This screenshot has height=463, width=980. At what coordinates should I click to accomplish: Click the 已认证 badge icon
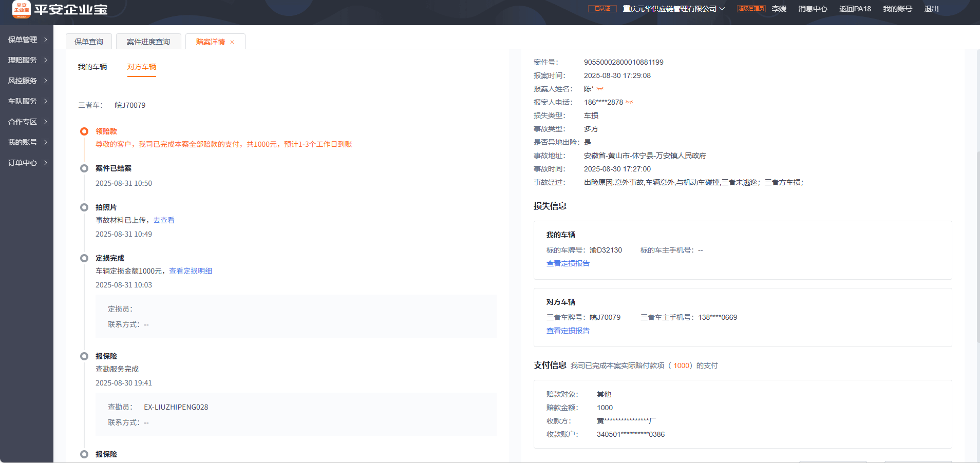(602, 9)
